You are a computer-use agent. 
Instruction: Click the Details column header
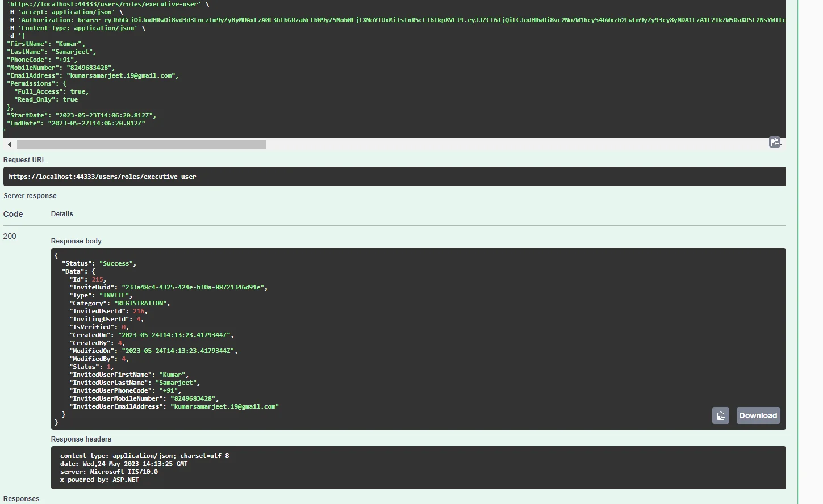pyautogui.click(x=62, y=214)
